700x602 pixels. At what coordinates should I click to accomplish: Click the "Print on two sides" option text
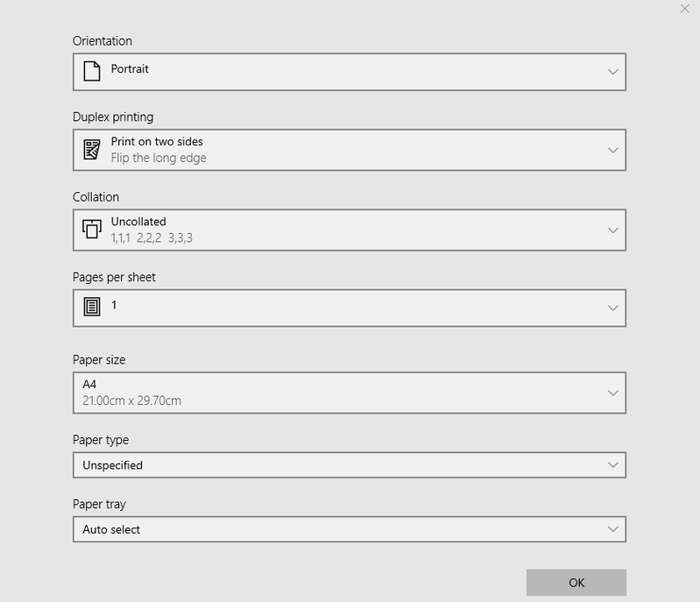157,142
